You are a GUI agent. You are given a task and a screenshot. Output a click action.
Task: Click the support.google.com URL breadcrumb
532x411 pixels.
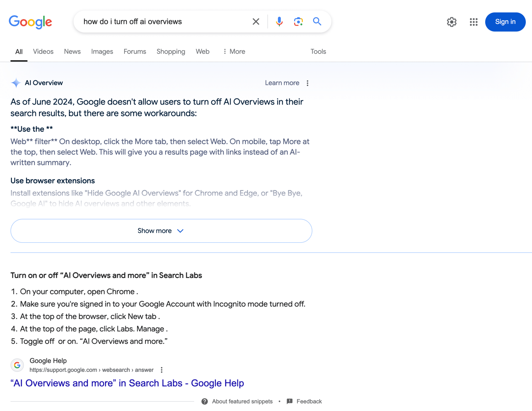91,370
